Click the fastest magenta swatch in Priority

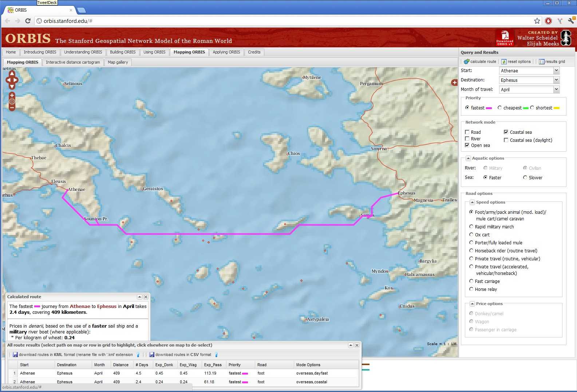[x=489, y=108]
